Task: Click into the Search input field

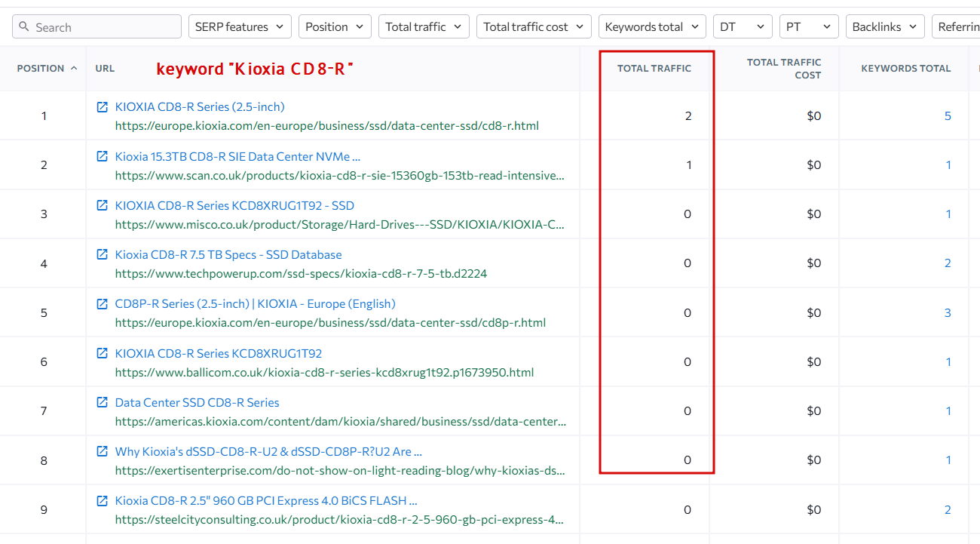Action: (96, 26)
